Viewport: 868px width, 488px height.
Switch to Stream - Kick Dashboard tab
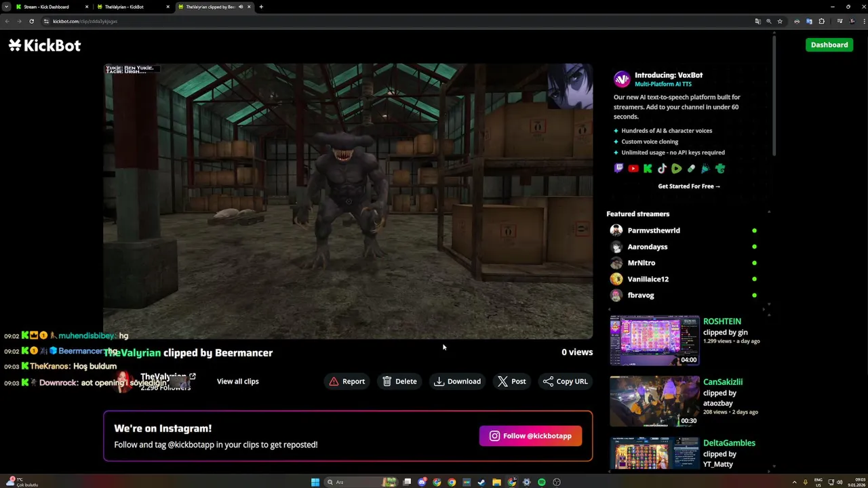pos(51,7)
